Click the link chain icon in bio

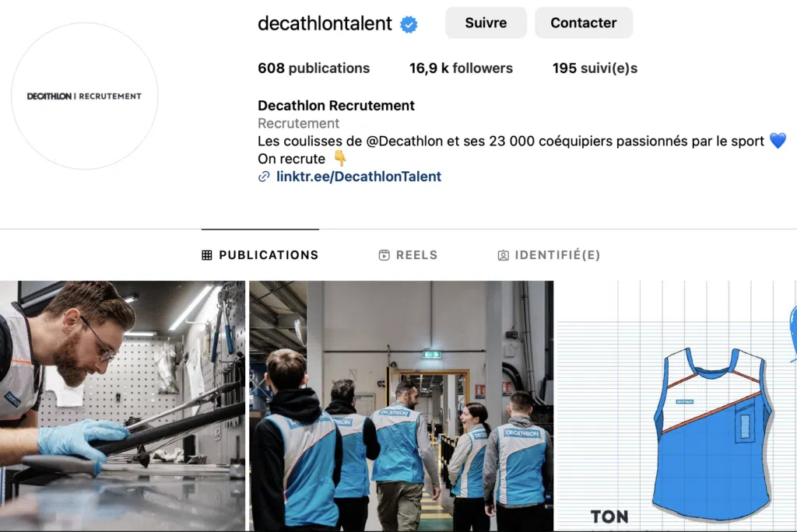[x=264, y=177]
